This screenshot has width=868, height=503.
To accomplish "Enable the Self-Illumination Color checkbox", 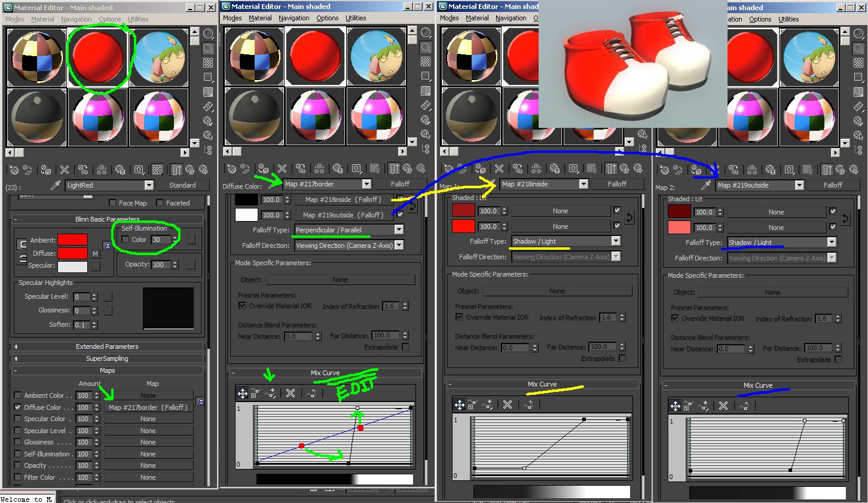I will [126, 240].
